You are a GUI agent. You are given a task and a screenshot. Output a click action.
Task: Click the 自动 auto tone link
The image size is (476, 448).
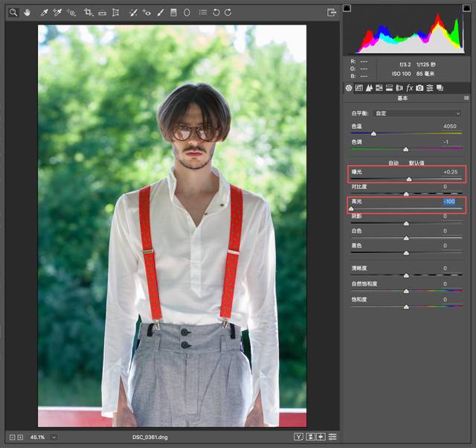393,163
